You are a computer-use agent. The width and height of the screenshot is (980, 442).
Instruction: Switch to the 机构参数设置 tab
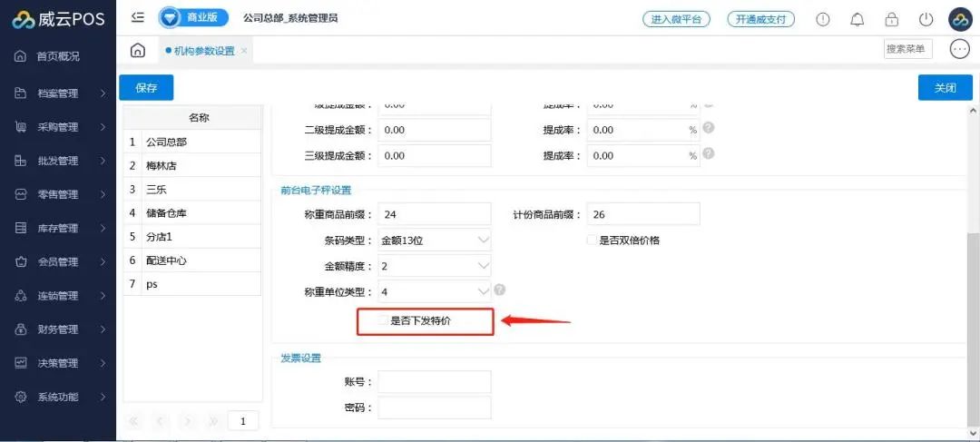204,51
